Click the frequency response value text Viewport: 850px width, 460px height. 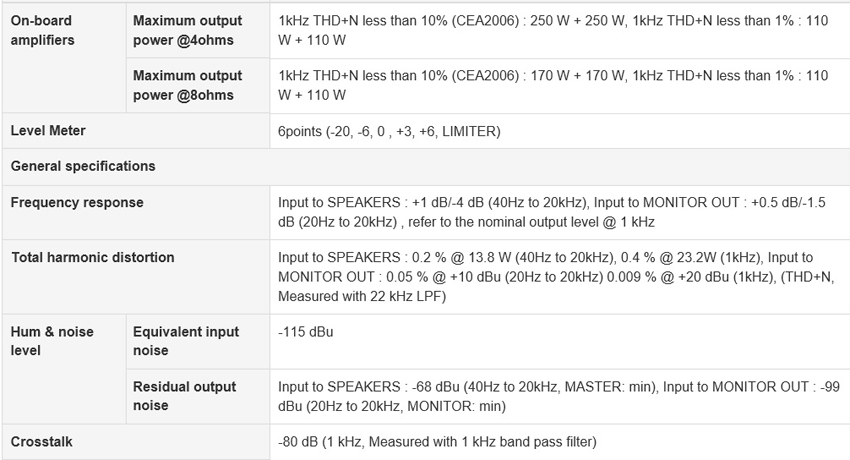(x=552, y=212)
